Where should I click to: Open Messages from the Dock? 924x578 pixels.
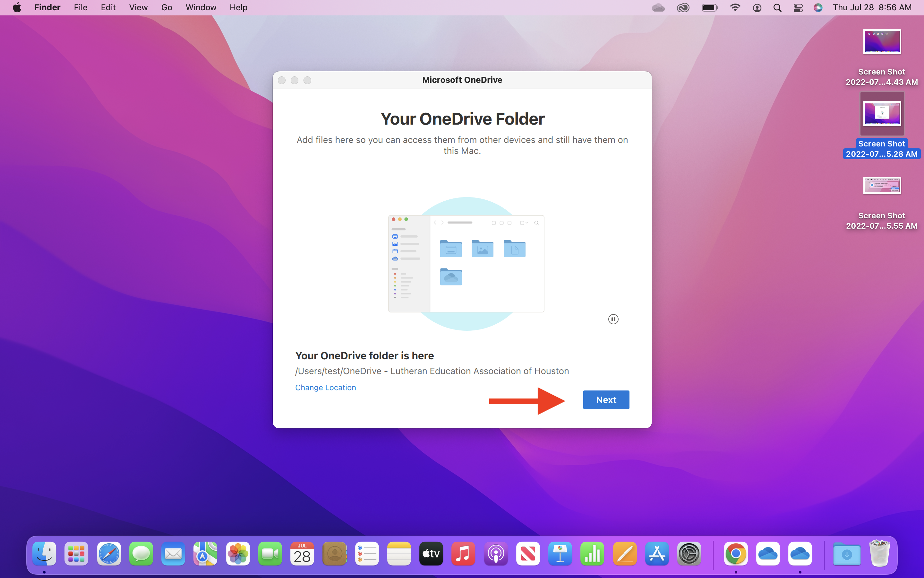(141, 553)
